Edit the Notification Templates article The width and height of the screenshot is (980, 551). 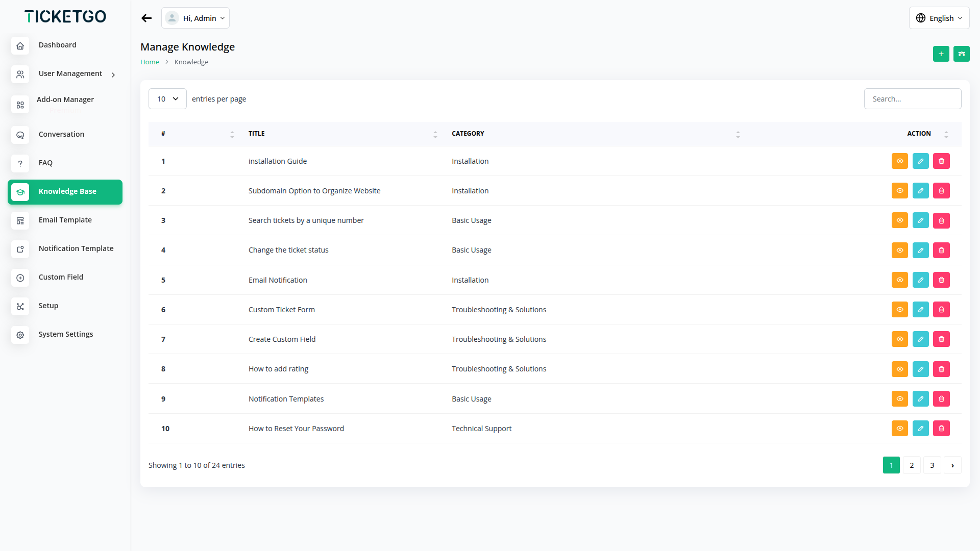coord(920,399)
